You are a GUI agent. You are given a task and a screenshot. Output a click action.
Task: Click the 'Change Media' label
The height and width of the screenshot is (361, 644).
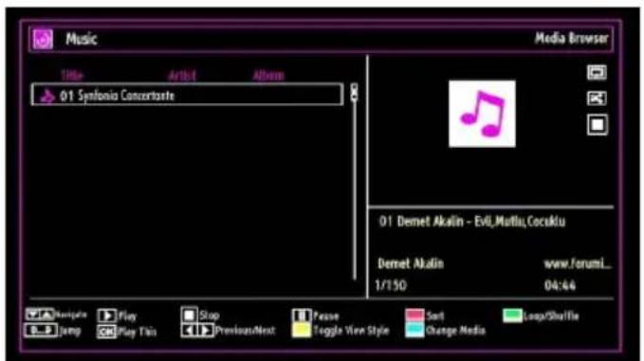pyautogui.click(x=455, y=331)
